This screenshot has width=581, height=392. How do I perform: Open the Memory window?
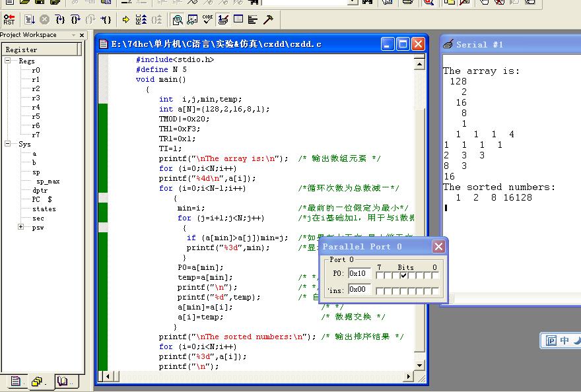[x=238, y=20]
